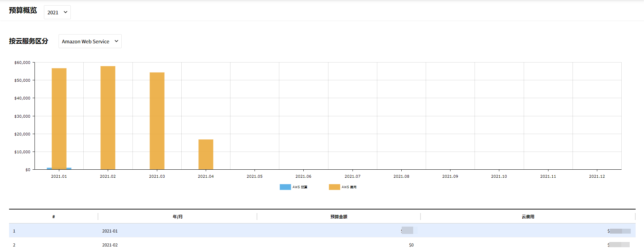
Task: Click the # column header
Action: pyautogui.click(x=53, y=217)
